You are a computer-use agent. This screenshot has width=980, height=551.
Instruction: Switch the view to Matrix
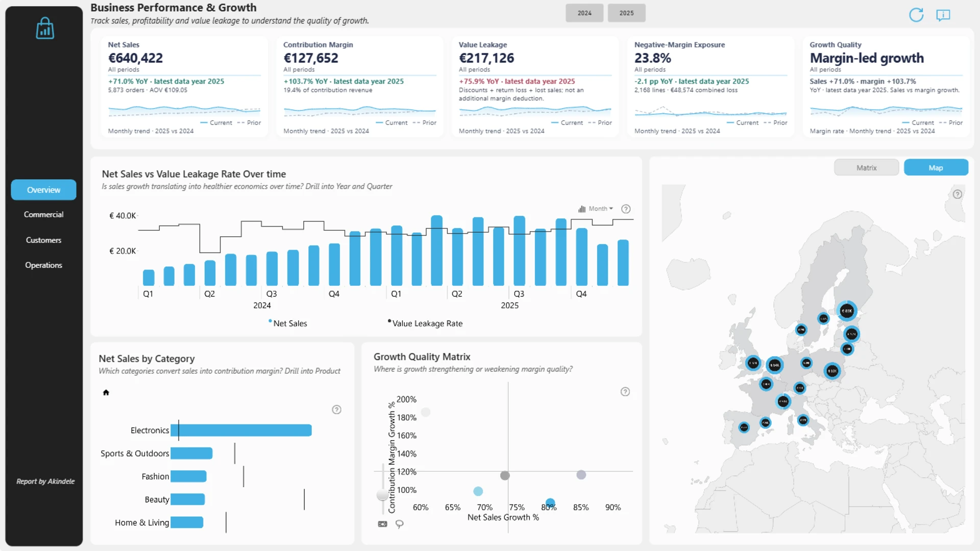(x=866, y=167)
